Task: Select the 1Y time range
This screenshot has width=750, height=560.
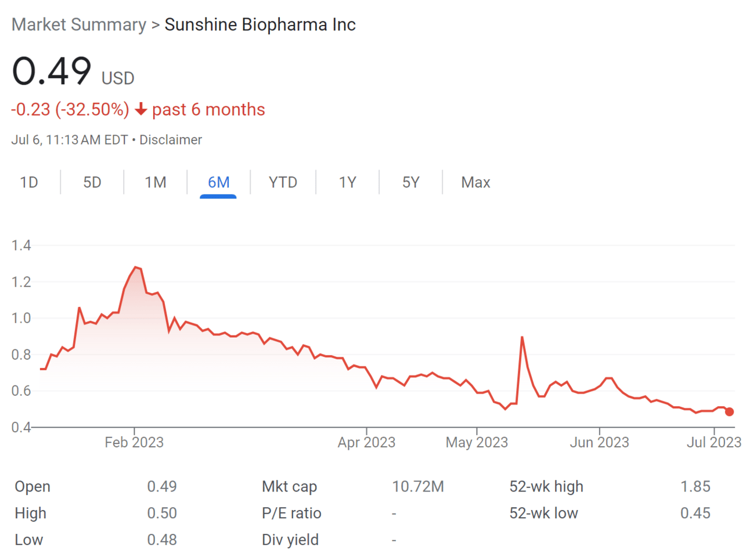Action: coord(347,183)
